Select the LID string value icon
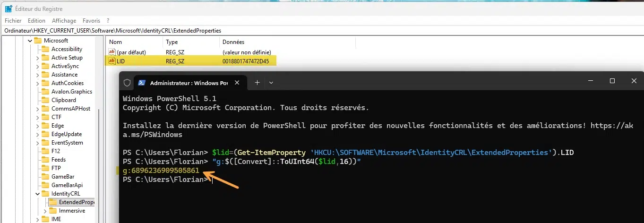This screenshot has width=644, height=223. coord(112,61)
